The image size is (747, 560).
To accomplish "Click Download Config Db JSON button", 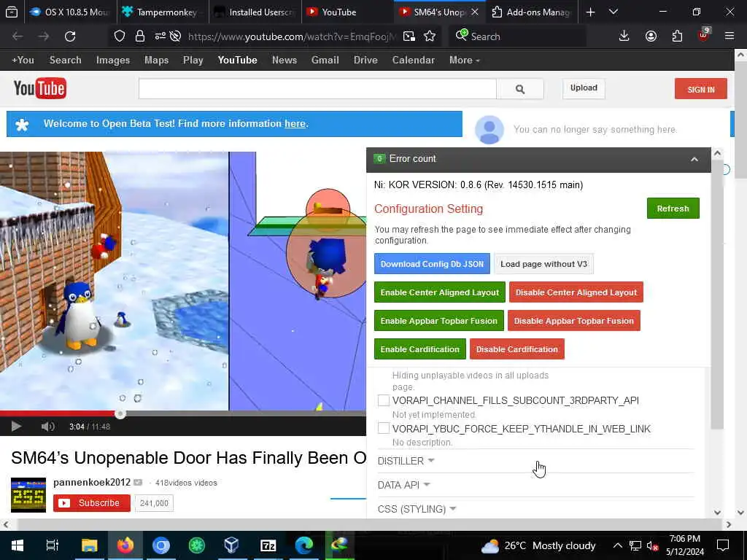I will (432, 264).
